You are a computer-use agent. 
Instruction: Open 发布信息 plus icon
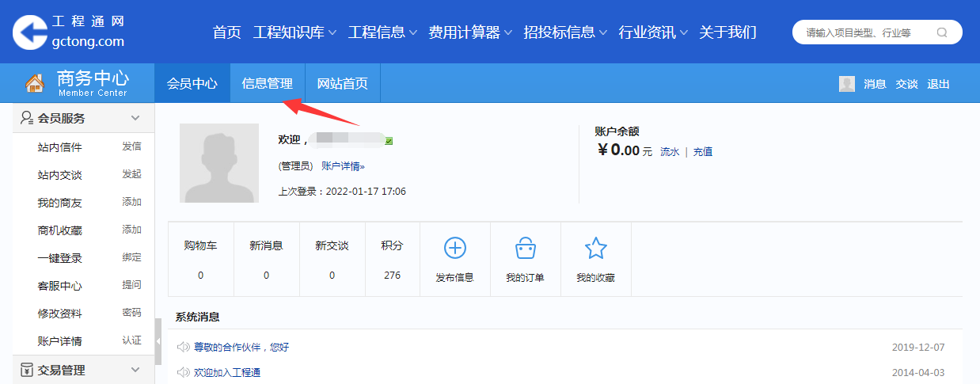point(454,249)
